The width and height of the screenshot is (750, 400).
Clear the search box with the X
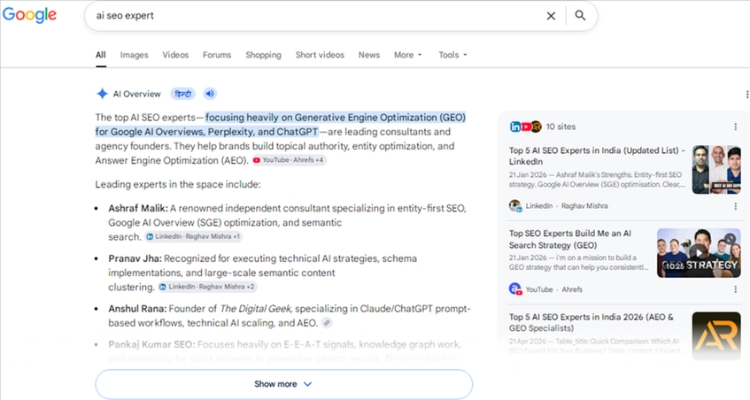[x=551, y=16]
